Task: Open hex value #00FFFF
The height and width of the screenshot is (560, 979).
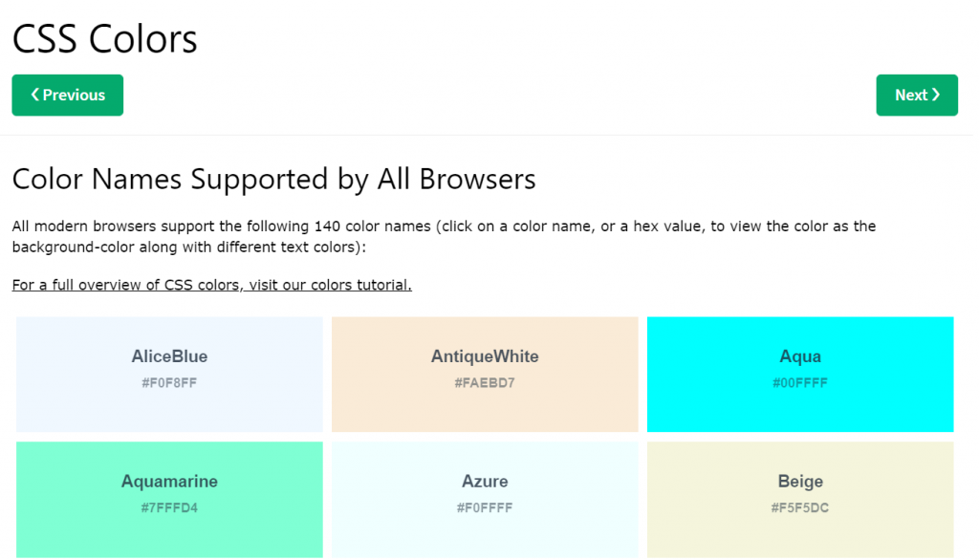Action: point(800,382)
